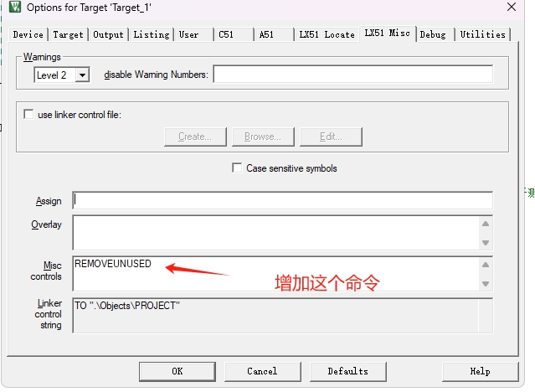Confirm settings with the OK button

[x=177, y=372]
